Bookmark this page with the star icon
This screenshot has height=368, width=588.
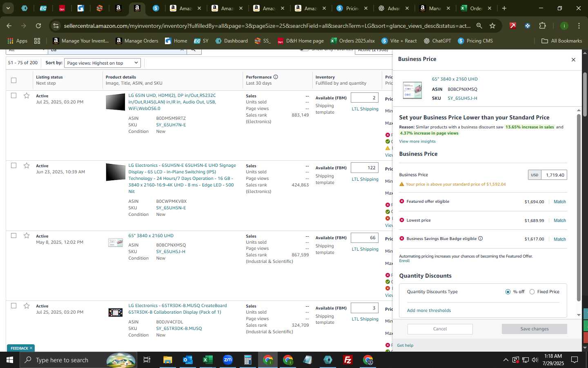492,26
